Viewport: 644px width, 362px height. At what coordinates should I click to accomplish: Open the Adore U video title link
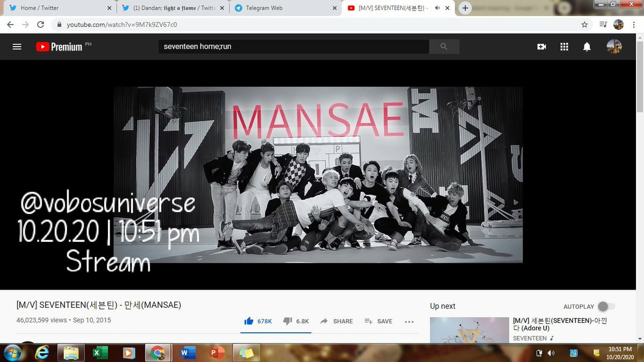(559, 324)
